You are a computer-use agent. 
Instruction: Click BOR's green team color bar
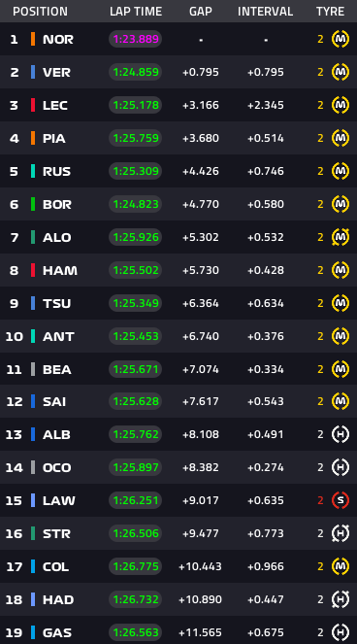33,204
